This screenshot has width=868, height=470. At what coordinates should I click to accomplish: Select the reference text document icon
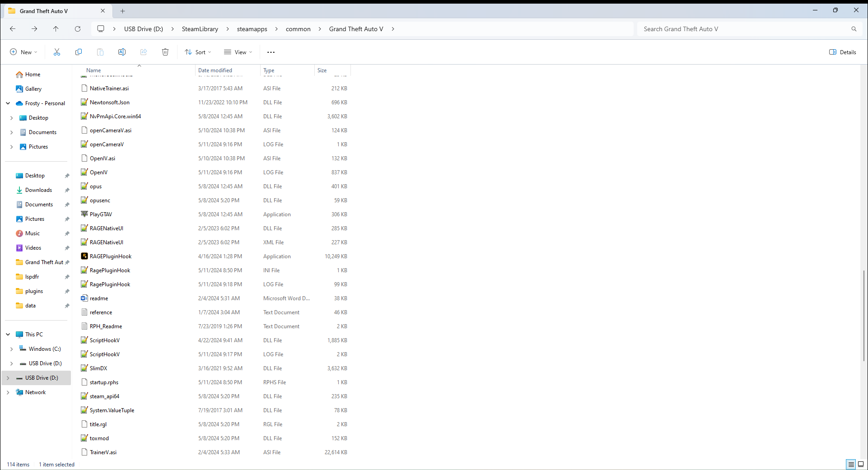tap(84, 312)
